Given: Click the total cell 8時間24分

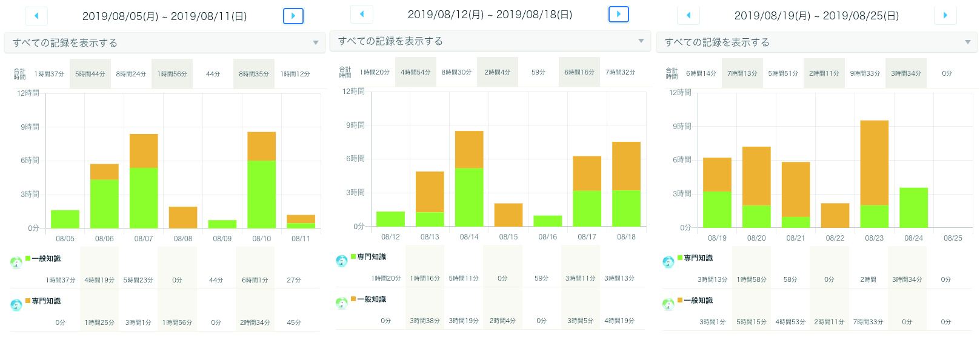Looking at the screenshot, I should tap(131, 74).
